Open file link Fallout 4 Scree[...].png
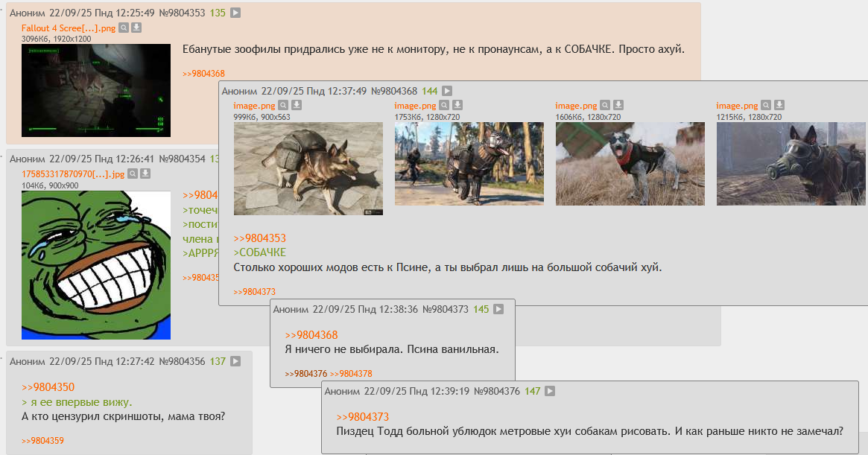The image size is (868, 455). [x=69, y=28]
